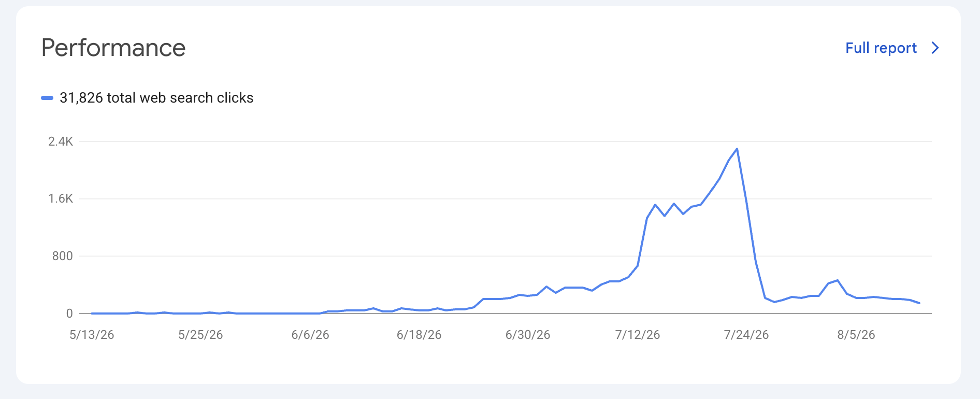Click the 6/6/26 date label

[x=310, y=335]
